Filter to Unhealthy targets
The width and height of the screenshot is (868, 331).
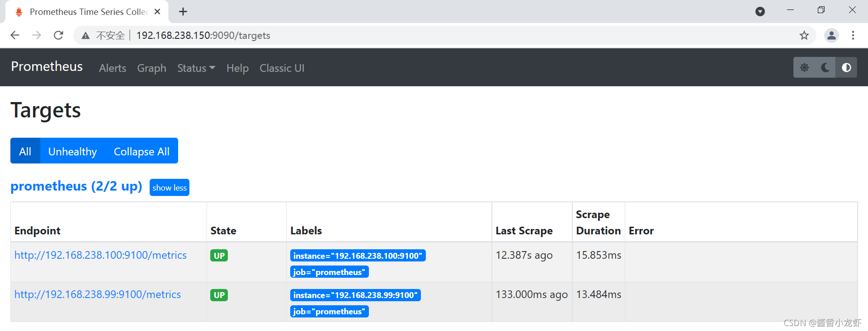pyautogui.click(x=73, y=151)
